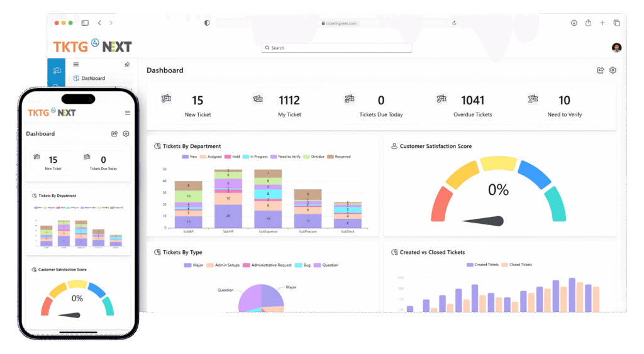Open the My Ticket card
The image size is (644, 354).
pyautogui.click(x=289, y=105)
